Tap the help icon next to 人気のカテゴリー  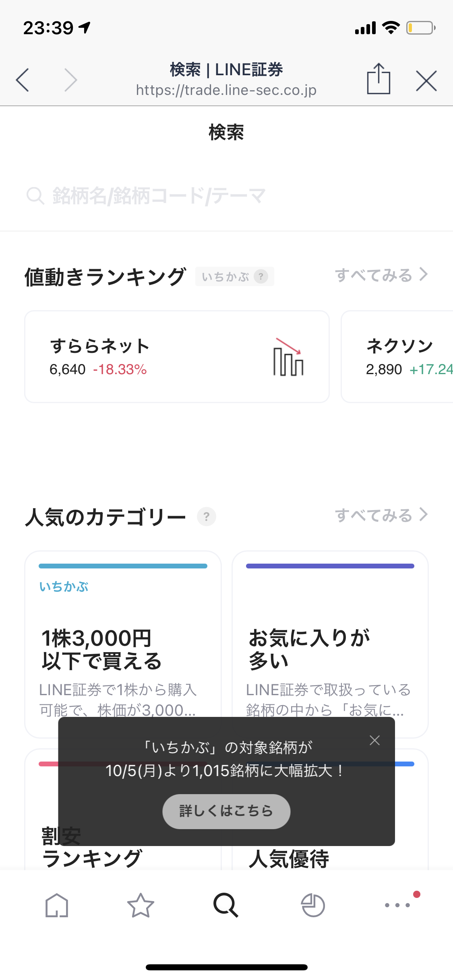pos(207,516)
